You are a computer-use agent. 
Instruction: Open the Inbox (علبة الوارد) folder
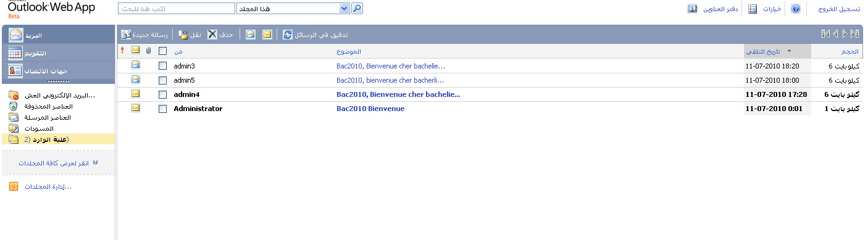[58, 139]
